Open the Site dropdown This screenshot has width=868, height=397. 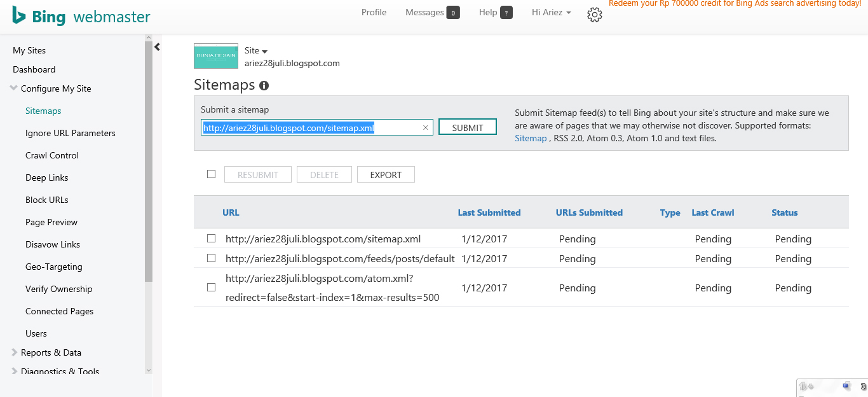pyautogui.click(x=256, y=50)
